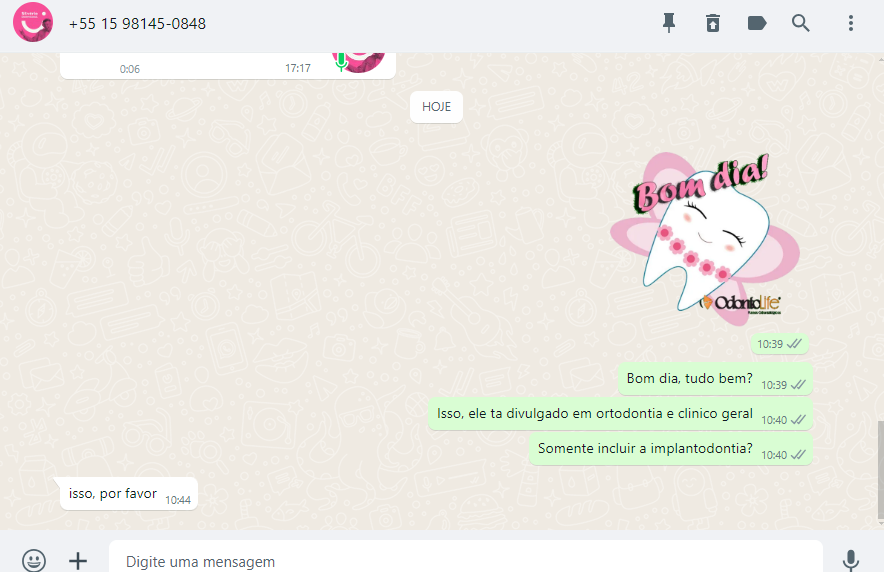Select the received message 'isso, por favor'
The width and height of the screenshot is (884, 572).
(x=129, y=494)
